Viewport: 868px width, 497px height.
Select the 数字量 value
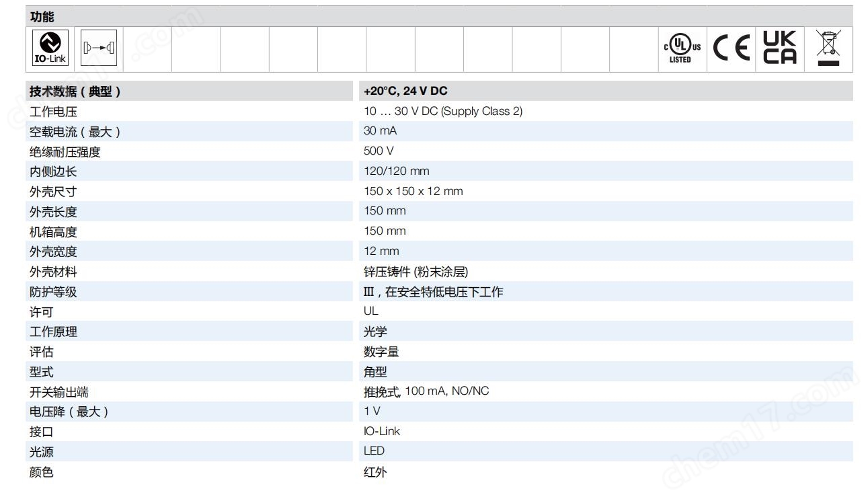coord(381,352)
